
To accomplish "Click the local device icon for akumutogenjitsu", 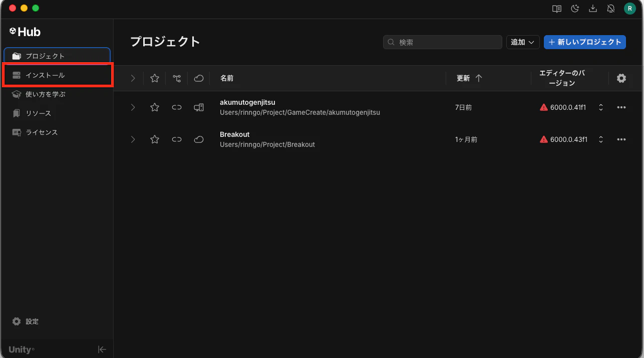I will pos(199,107).
